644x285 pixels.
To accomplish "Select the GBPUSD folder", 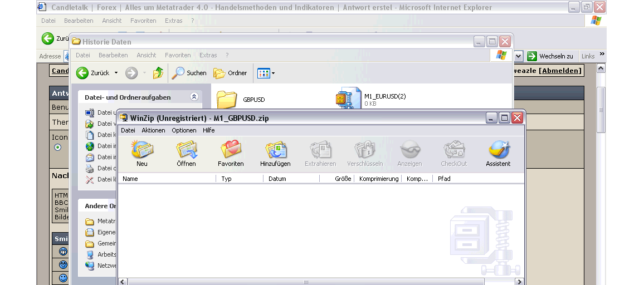I will [x=242, y=100].
